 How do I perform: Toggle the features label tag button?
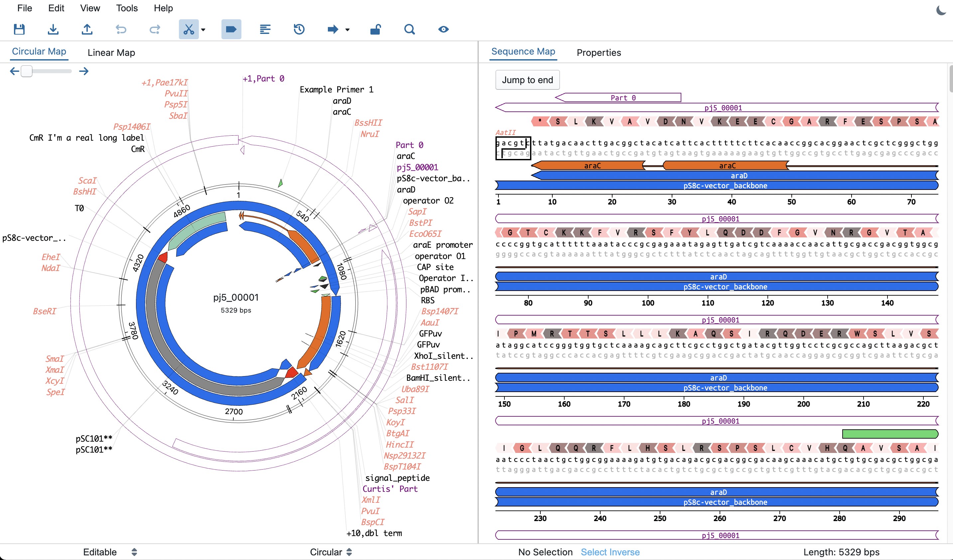231,29
